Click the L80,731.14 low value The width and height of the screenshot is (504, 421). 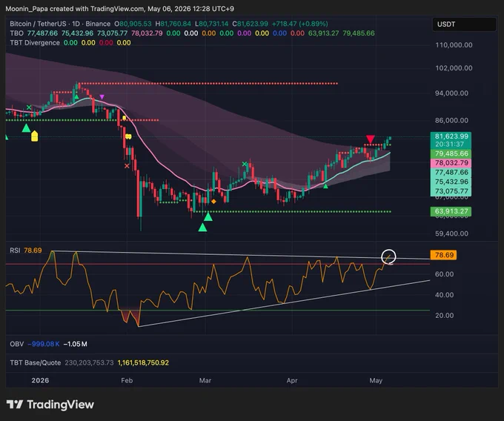click(211, 24)
